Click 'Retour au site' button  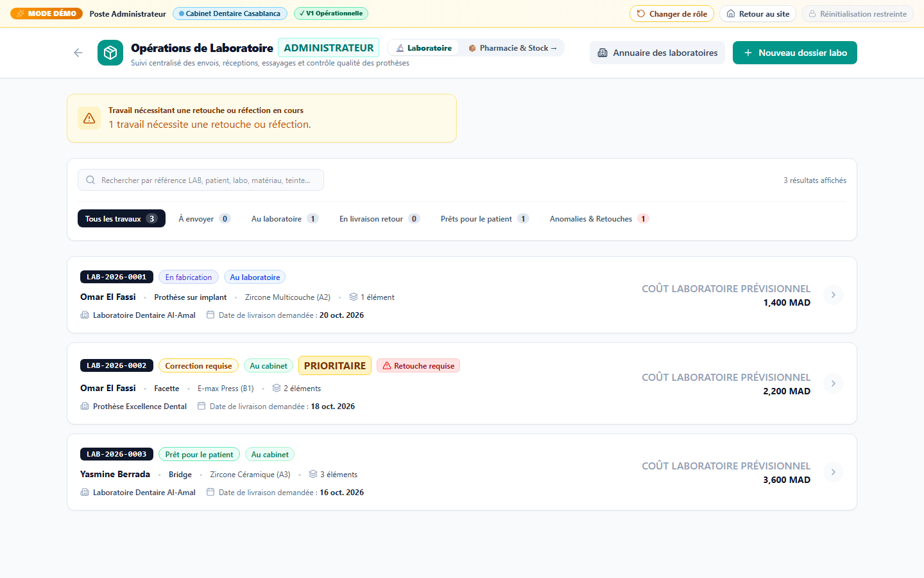[x=758, y=13]
